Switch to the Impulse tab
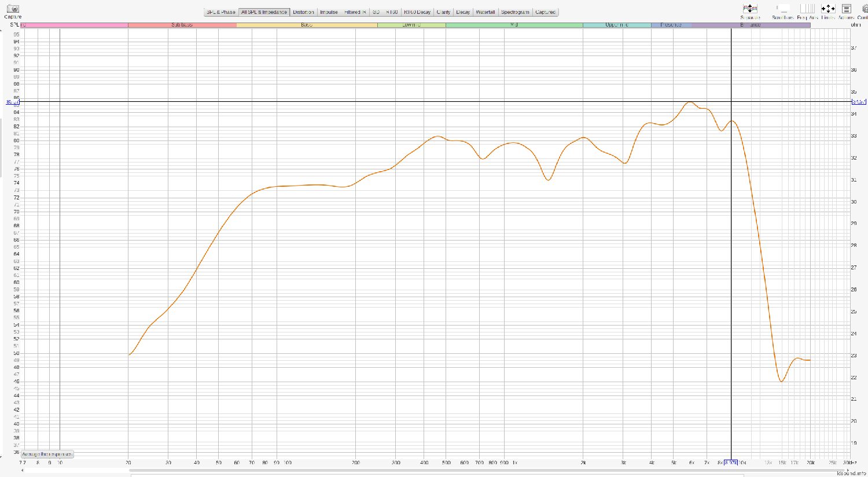This screenshot has width=868, height=477. click(329, 12)
